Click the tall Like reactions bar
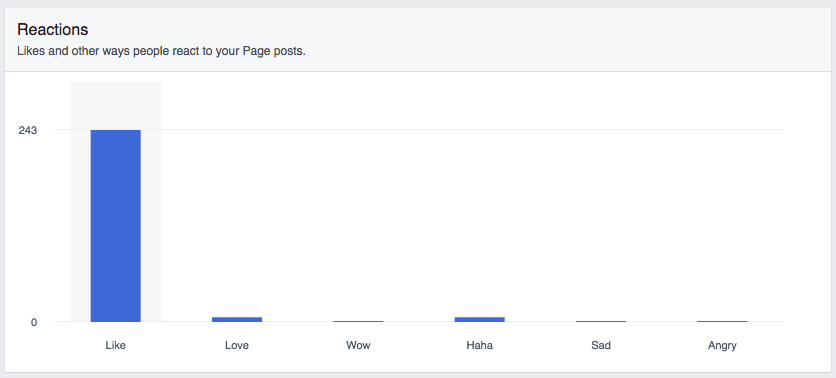The image size is (836, 378). point(116,226)
